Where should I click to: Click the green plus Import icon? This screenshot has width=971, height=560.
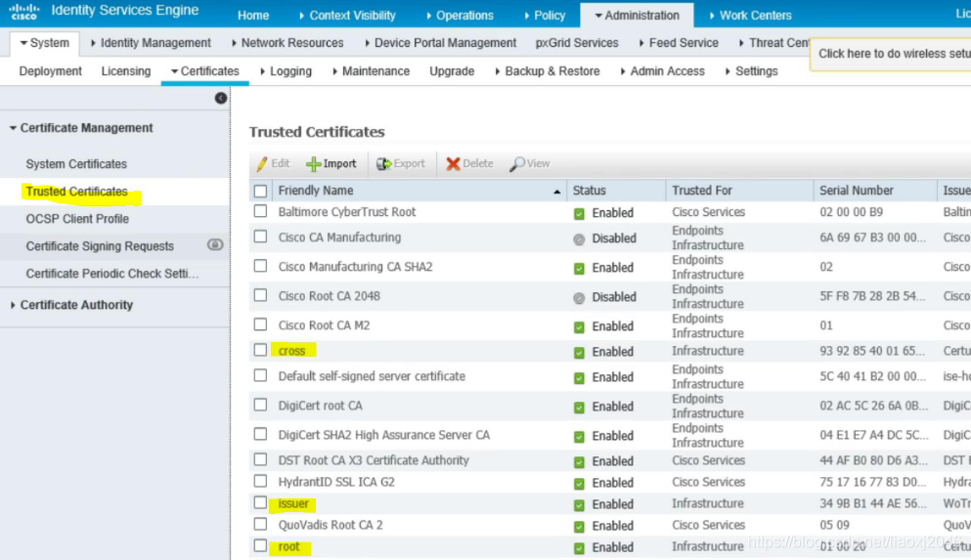(313, 164)
